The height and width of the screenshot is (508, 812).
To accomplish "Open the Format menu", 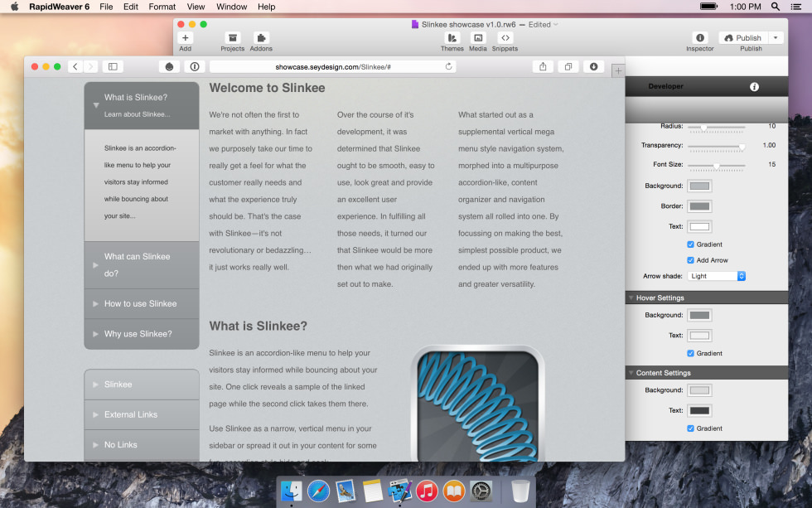I will [x=162, y=7].
